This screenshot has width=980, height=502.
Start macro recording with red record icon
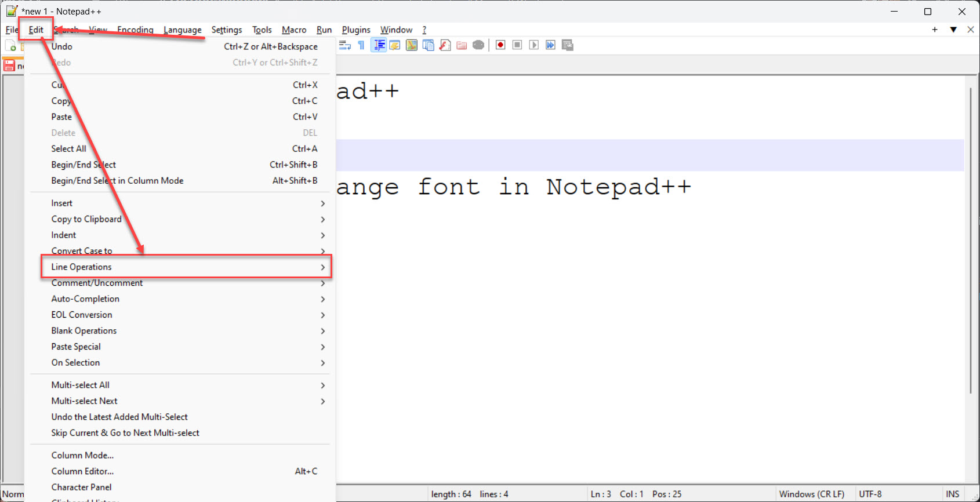point(500,45)
